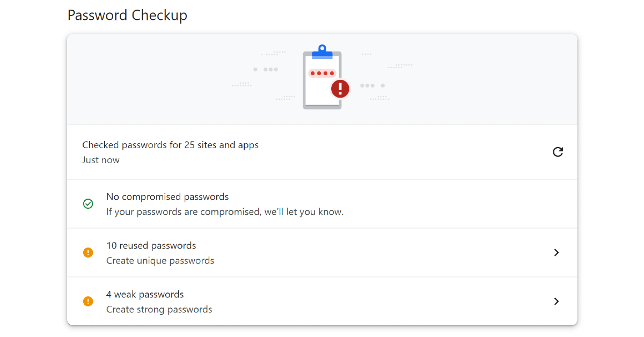This screenshot has width=644, height=337.
Task: Open the "10 reused passwords" row
Action: click(151, 246)
